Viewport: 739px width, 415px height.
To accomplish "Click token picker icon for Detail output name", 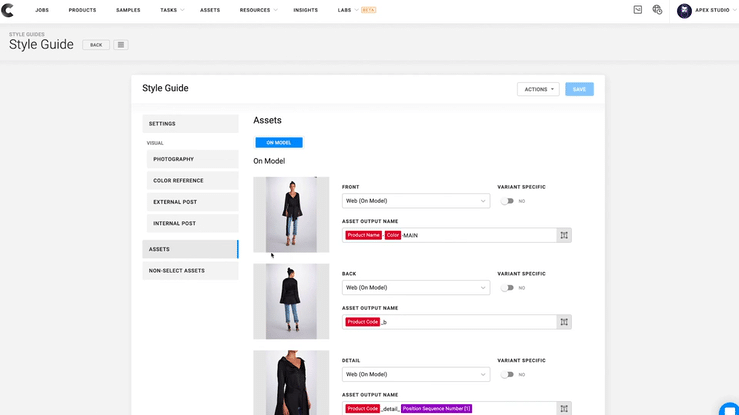I will coord(564,408).
